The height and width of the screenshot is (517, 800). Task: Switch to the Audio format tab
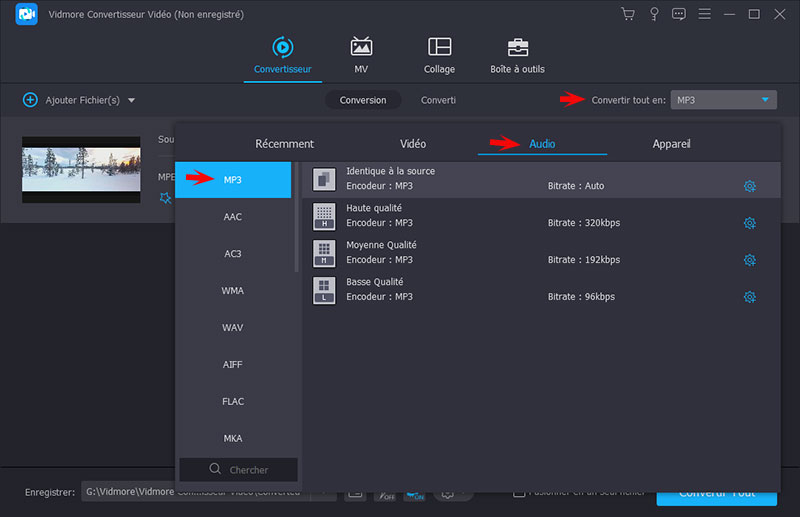542,144
